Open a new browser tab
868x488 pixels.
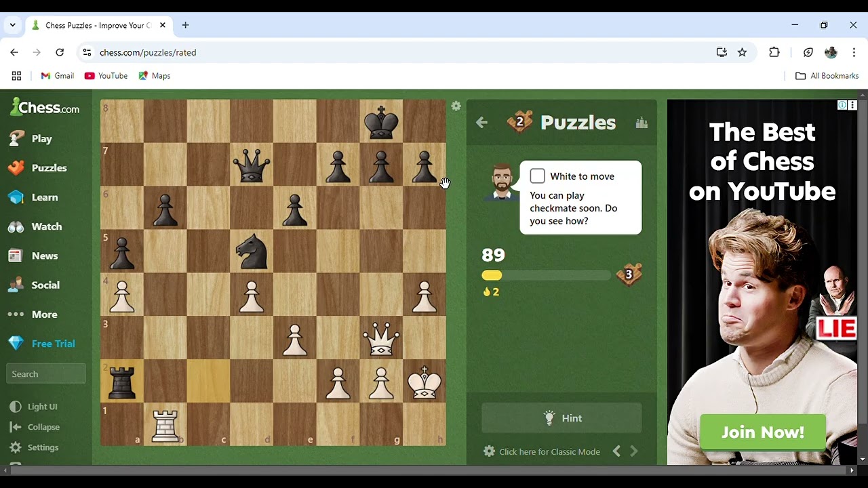[185, 25]
